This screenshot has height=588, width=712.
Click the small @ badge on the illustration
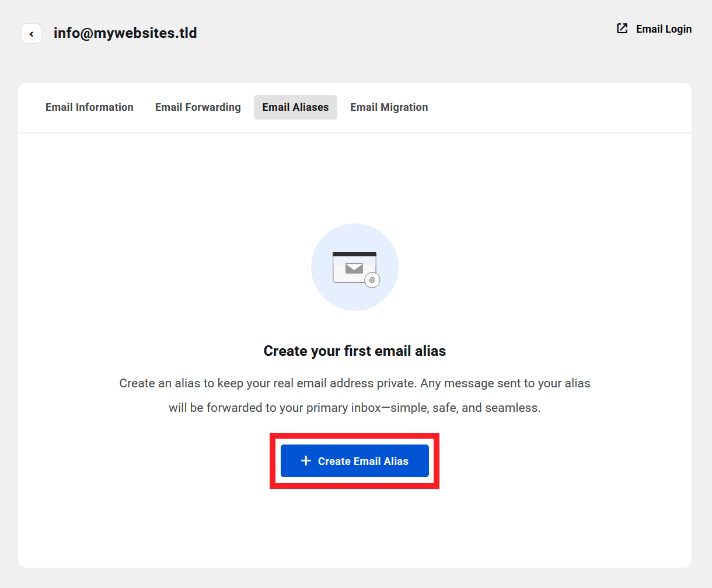(372, 280)
